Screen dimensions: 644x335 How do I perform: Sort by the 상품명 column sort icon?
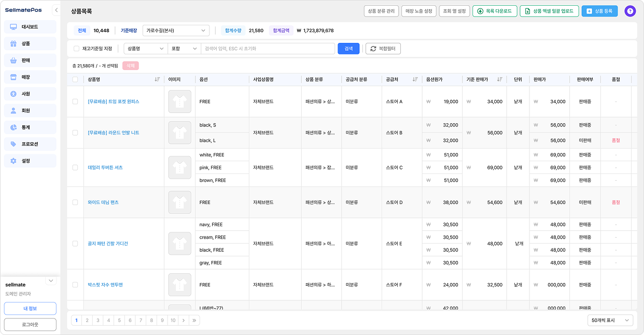[x=157, y=79]
